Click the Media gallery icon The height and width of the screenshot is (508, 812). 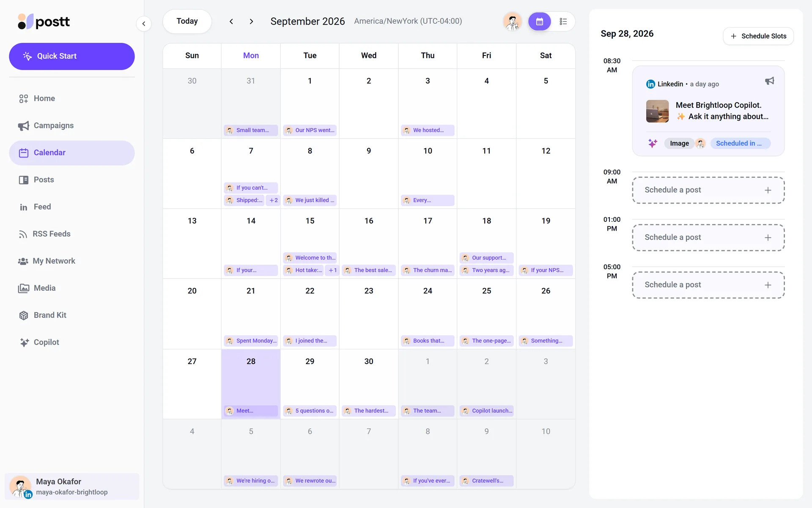click(x=23, y=288)
